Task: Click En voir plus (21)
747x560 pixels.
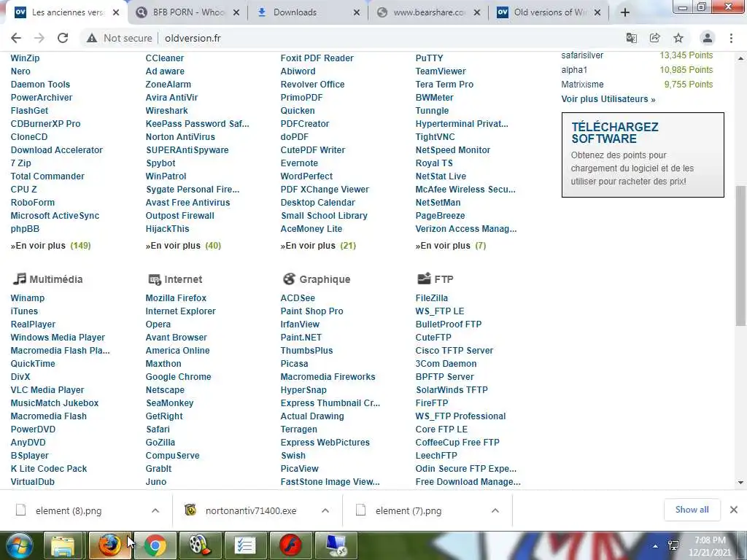Action: click(318, 246)
